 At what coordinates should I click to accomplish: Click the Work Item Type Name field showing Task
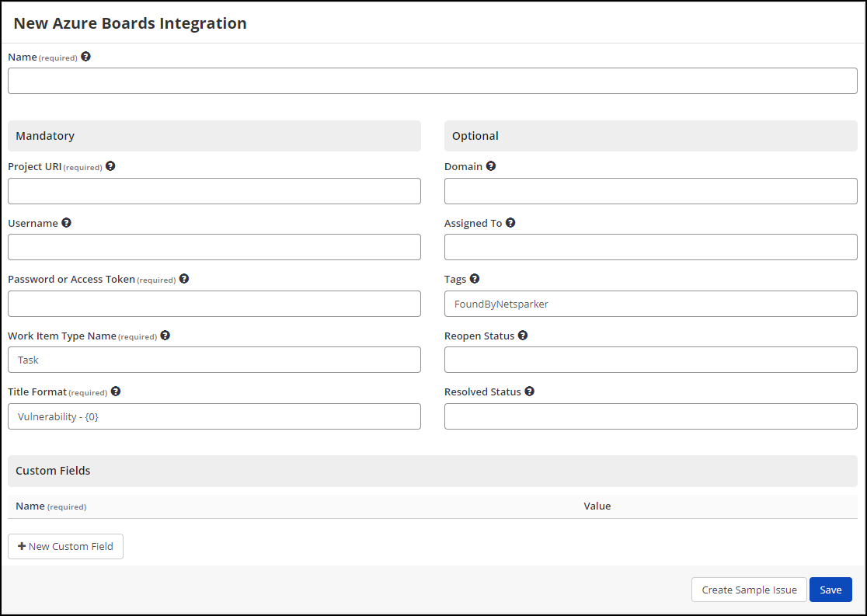[214, 360]
